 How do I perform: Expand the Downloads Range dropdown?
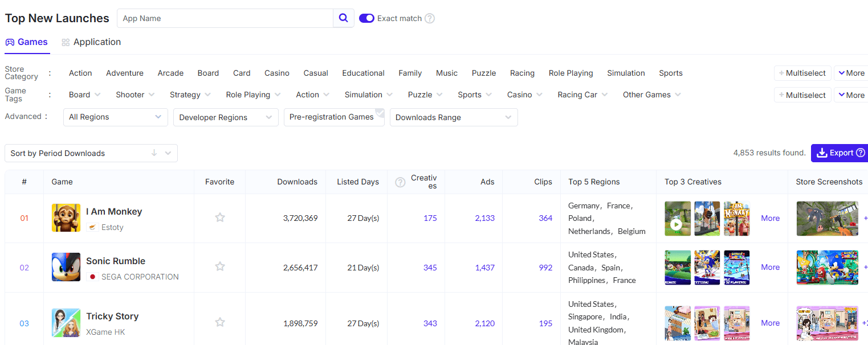pyautogui.click(x=453, y=118)
